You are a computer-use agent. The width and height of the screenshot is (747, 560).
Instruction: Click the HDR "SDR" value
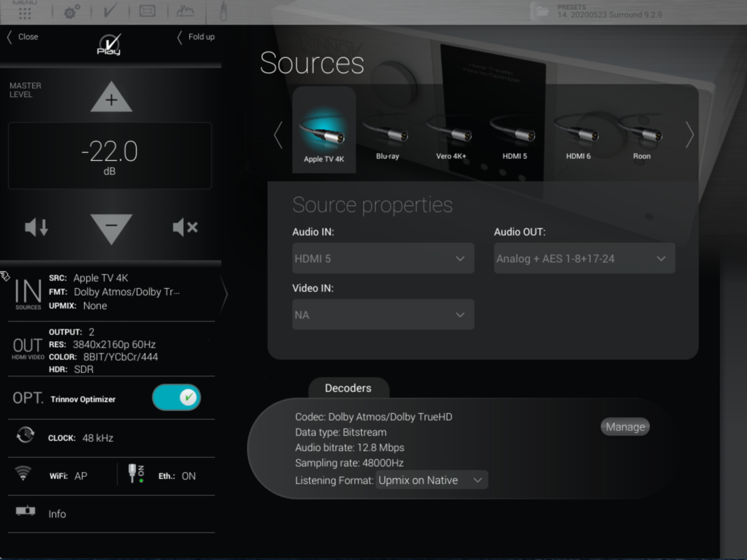tap(83, 369)
